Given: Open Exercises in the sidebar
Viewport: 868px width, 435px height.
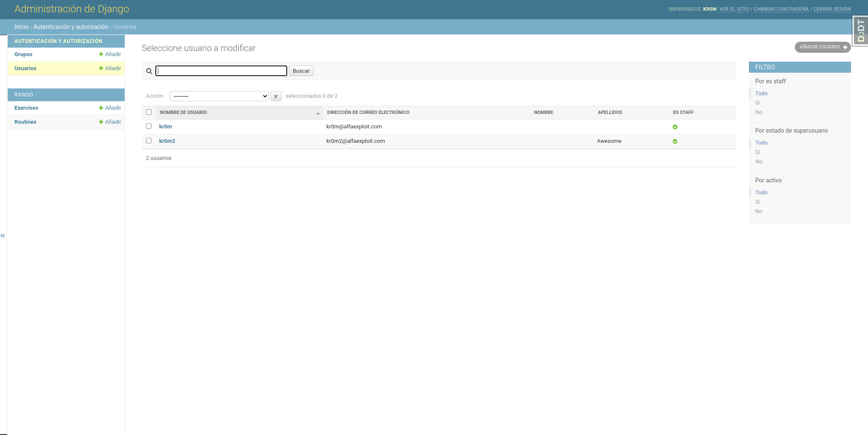Looking at the screenshot, I should pos(26,108).
